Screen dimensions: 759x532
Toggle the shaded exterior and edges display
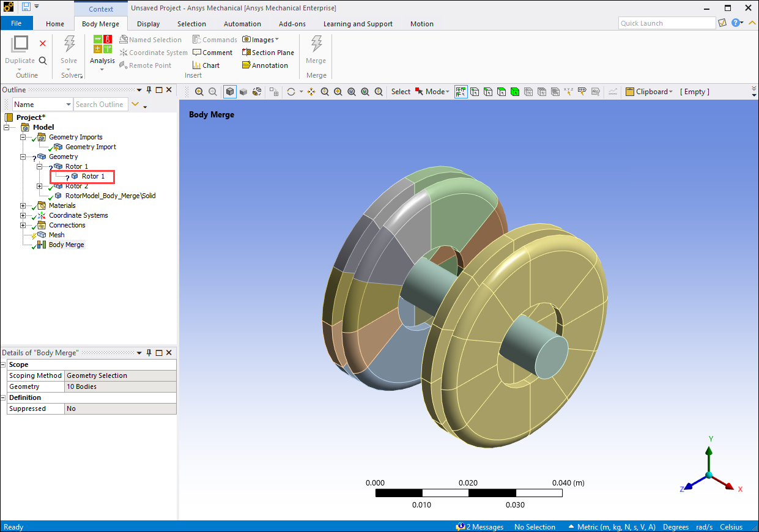230,92
